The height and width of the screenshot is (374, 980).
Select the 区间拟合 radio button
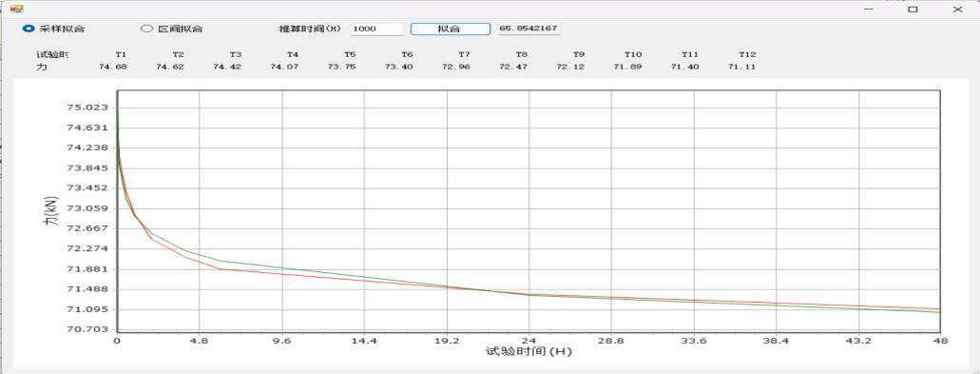pyautogui.click(x=172, y=29)
